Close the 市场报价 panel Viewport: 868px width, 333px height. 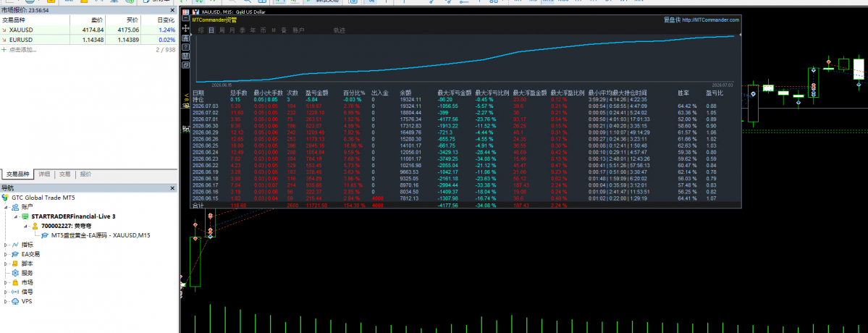pyautogui.click(x=172, y=10)
